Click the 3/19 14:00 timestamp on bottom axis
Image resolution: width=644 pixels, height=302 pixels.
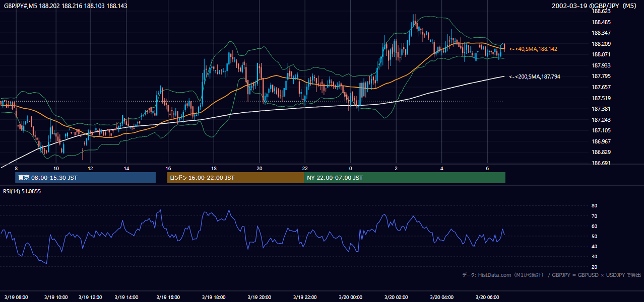coord(127,297)
